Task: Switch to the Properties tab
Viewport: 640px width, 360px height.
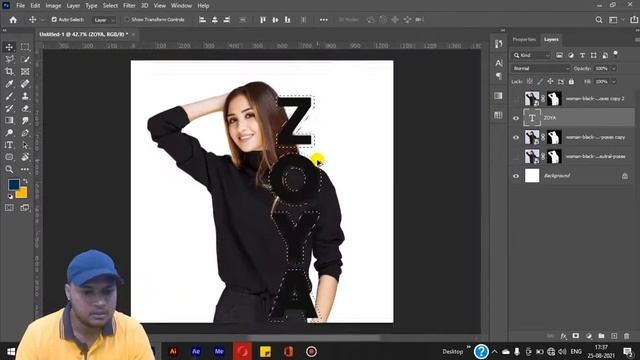Action: pos(524,40)
